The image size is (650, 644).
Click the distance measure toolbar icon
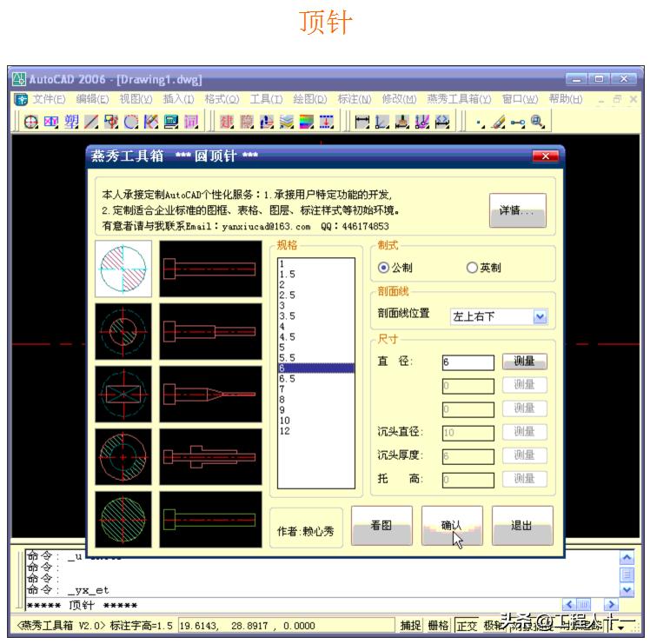(x=518, y=123)
